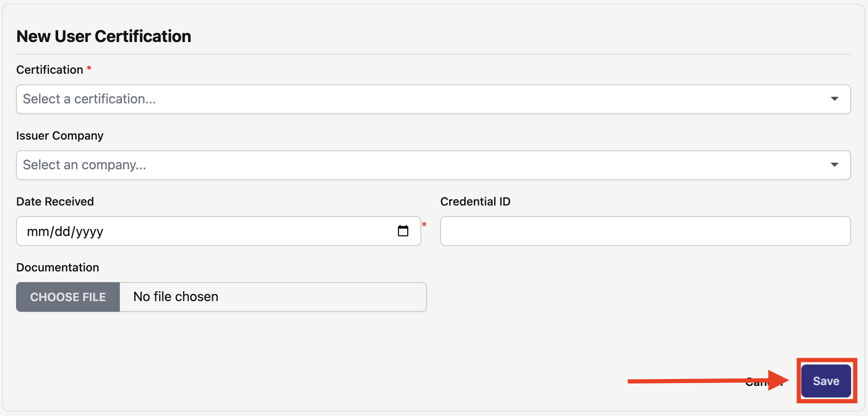
Task: Click the Date Received field label
Action: pos(55,201)
